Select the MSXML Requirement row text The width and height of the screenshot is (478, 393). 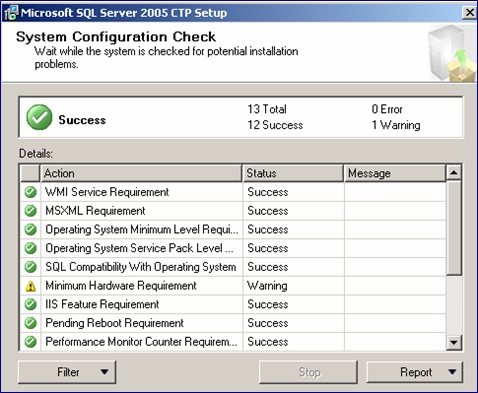95,211
